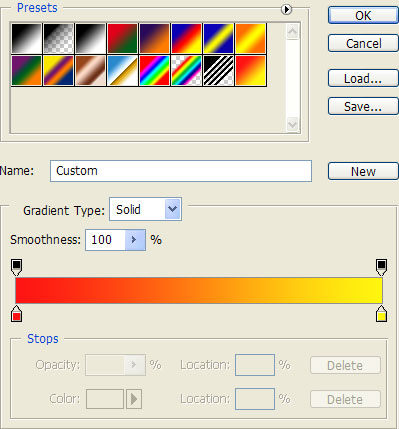Click the Save... button

pos(363,106)
